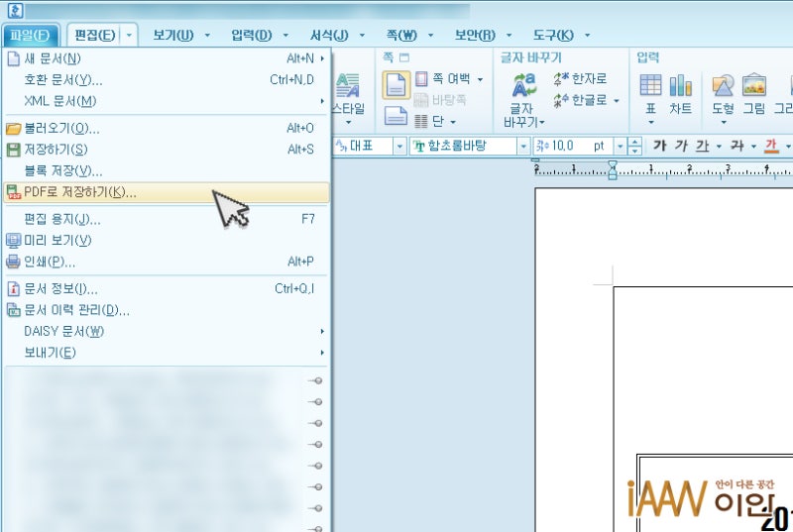793x532 pixels.
Task: Toggle underline 가 formatting
Action: [702, 146]
